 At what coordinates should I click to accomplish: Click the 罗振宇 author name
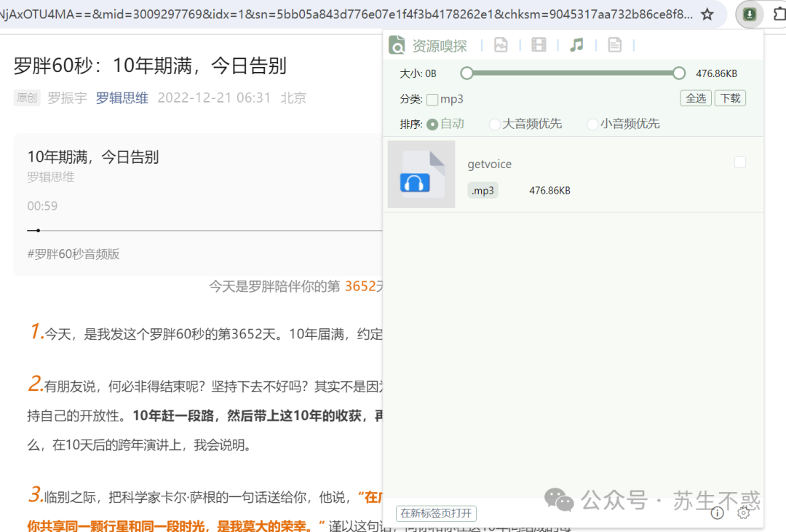click(67, 98)
